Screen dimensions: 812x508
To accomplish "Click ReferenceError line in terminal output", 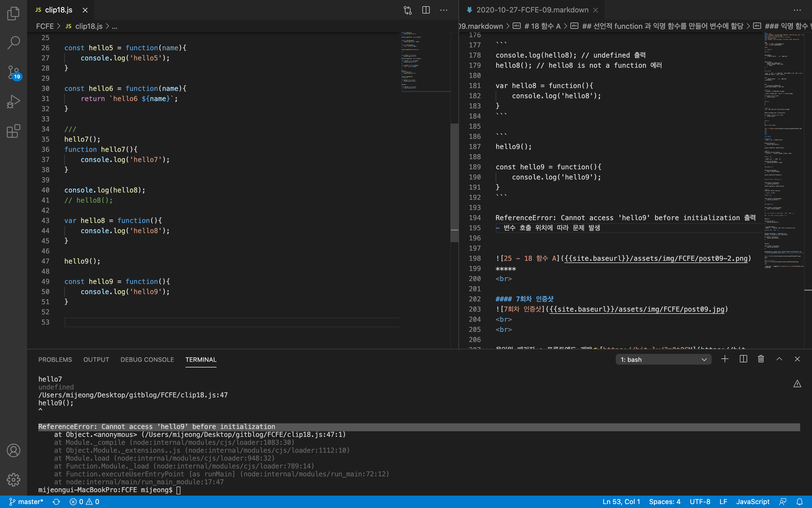I will [157, 427].
